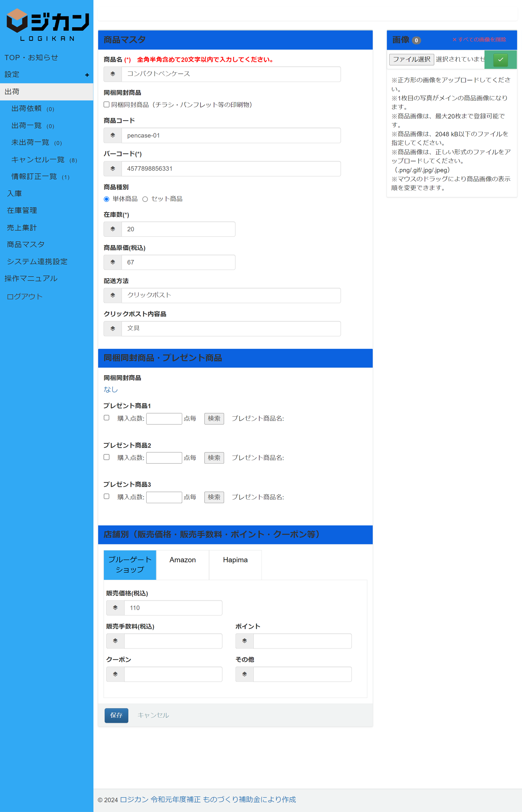
Task: Select the セット商品 radio option
Action: [x=145, y=199]
